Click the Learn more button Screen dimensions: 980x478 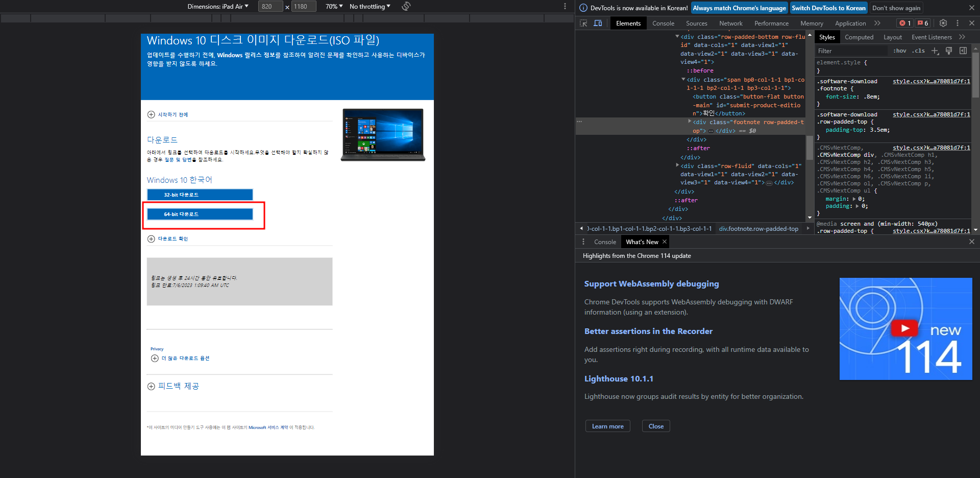tap(607, 426)
